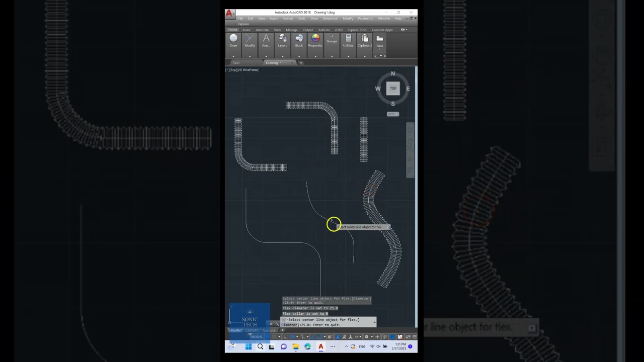Click the TOP face of the ViewCube
Image resolution: width=644 pixels, height=362 pixels.
coord(393,88)
